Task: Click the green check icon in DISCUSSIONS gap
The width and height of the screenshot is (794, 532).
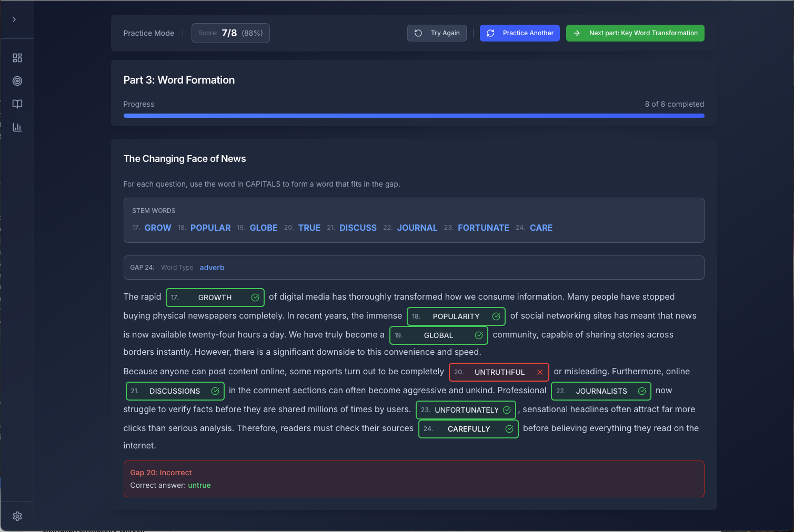Action: pyautogui.click(x=215, y=391)
